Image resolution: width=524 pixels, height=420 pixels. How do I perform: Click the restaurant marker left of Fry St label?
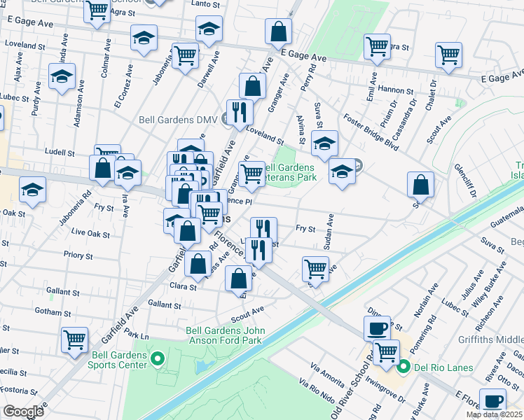coord(263,228)
